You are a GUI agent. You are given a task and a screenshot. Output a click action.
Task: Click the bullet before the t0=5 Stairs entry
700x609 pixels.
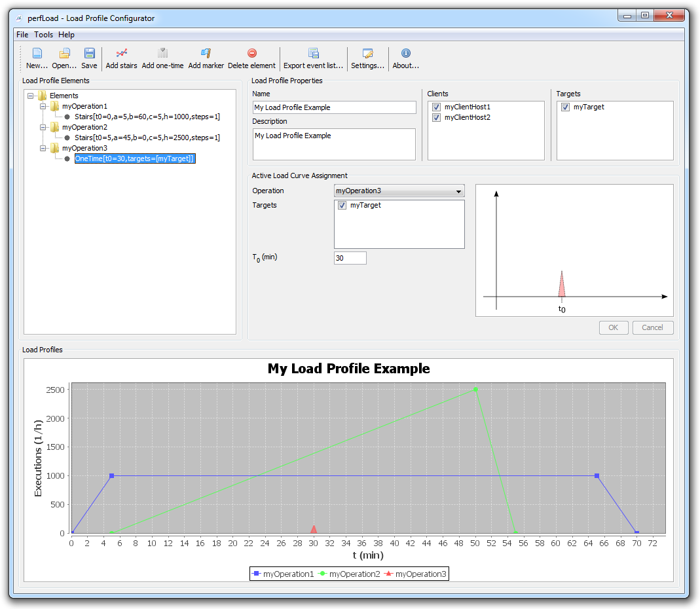67,138
